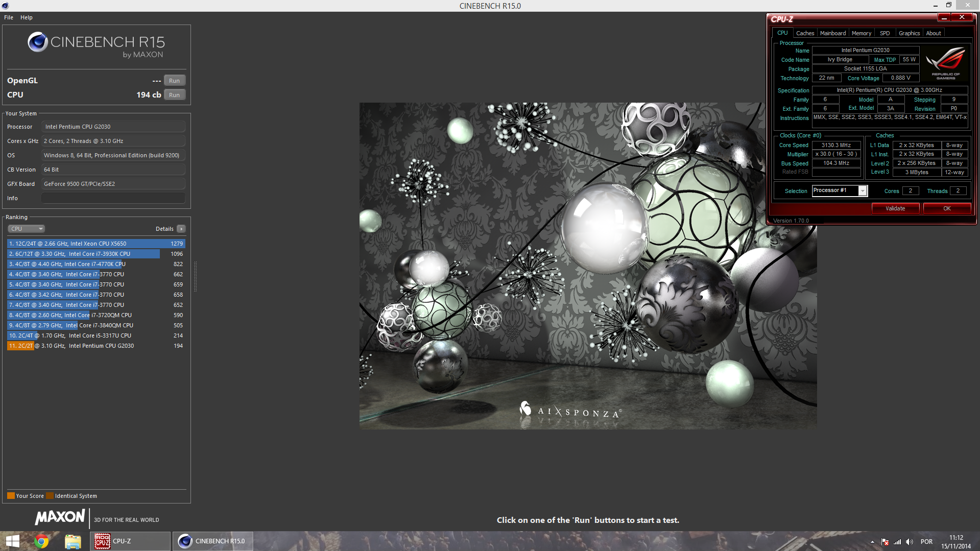The width and height of the screenshot is (980, 551).
Task: Show hidden tray icons arrow
Action: [x=872, y=542]
